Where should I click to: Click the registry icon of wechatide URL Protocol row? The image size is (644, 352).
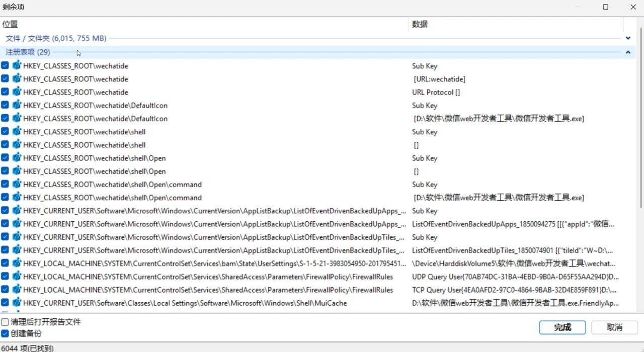17,92
